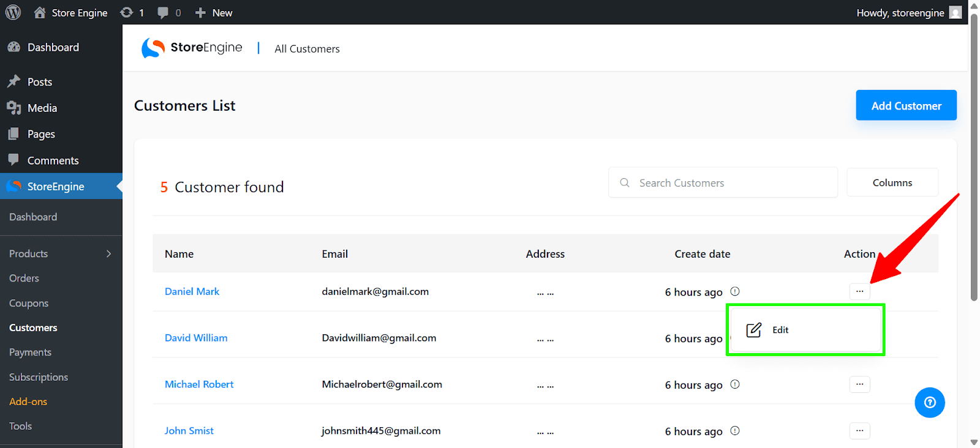
Task: Click the Pages icon in sidebar
Action: (13, 134)
